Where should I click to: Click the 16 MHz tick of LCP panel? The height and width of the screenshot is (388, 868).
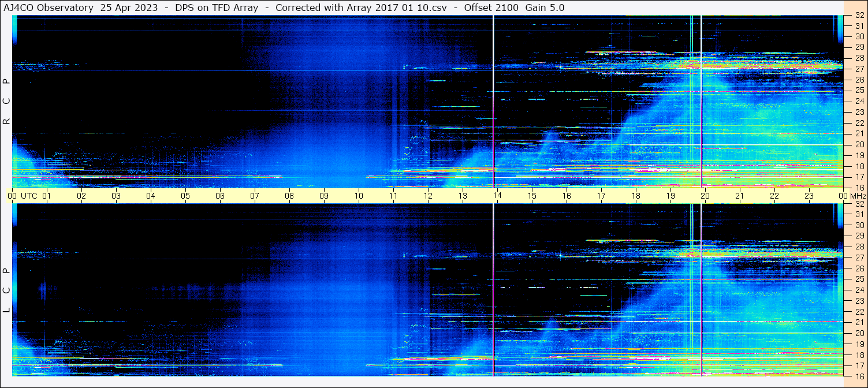(x=859, y=376)
